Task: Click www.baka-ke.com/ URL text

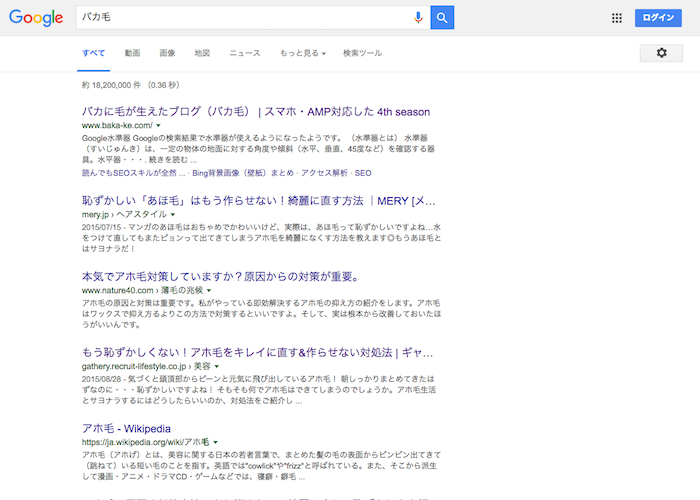Action: click(x=117, y=125)
